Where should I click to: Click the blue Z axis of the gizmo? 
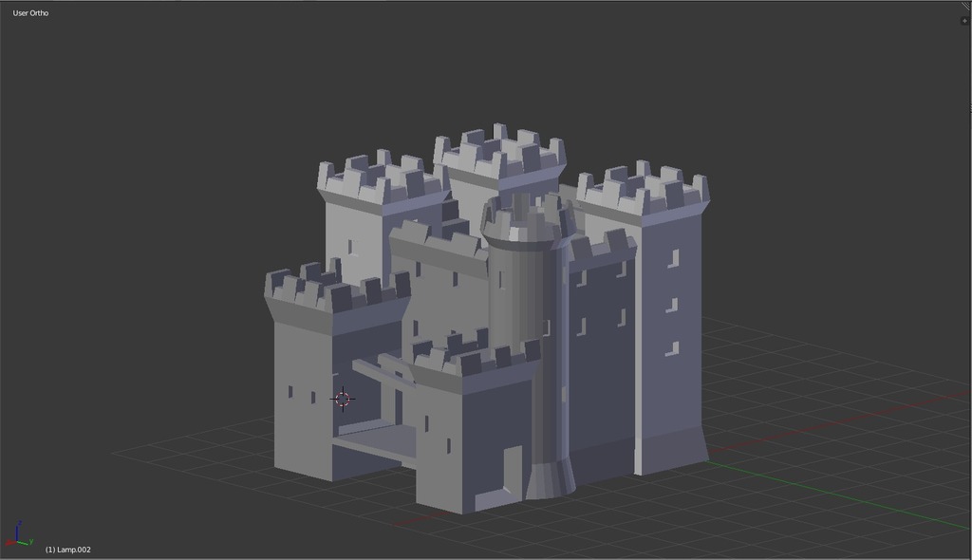pyautogui.click(x=16, y=530)
